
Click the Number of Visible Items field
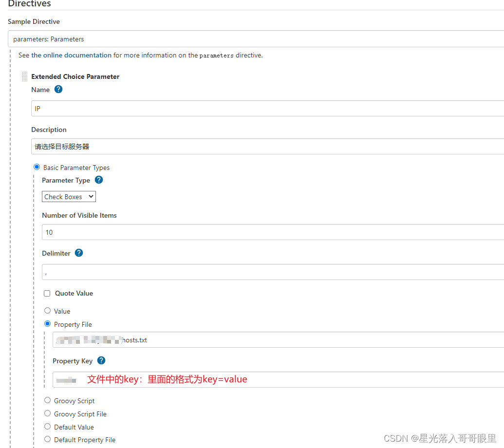point(195,232)
